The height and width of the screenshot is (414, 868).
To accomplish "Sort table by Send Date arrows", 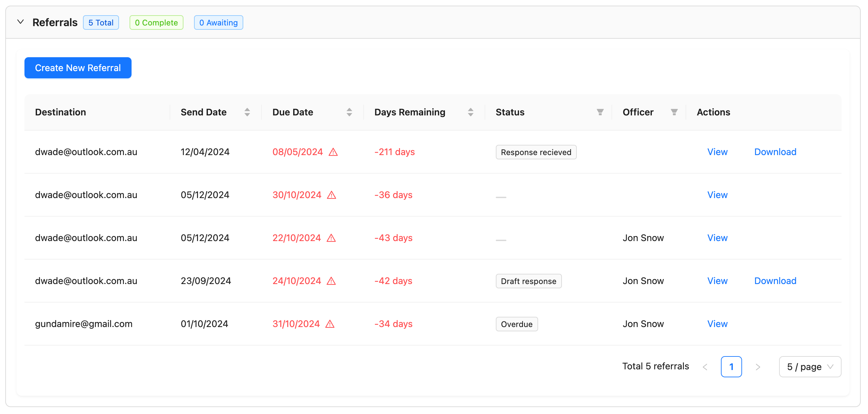I will pyautogui.click(x=247, y=112).
